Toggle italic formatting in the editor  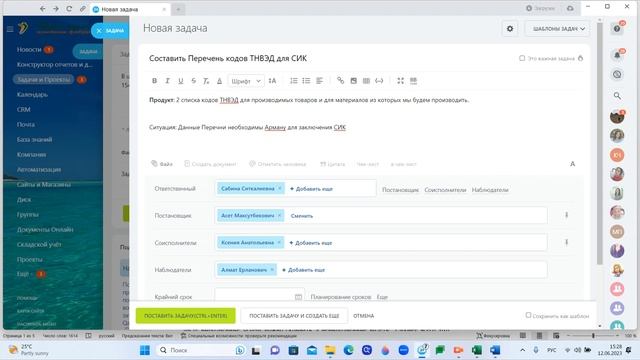(x=167, y=81)
